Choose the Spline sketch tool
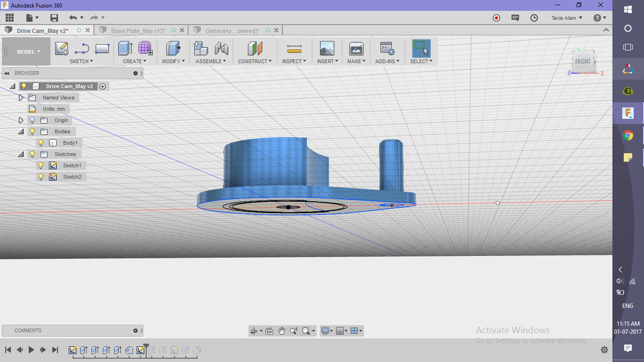The image size is (644, 362). (x=82, y=49)
